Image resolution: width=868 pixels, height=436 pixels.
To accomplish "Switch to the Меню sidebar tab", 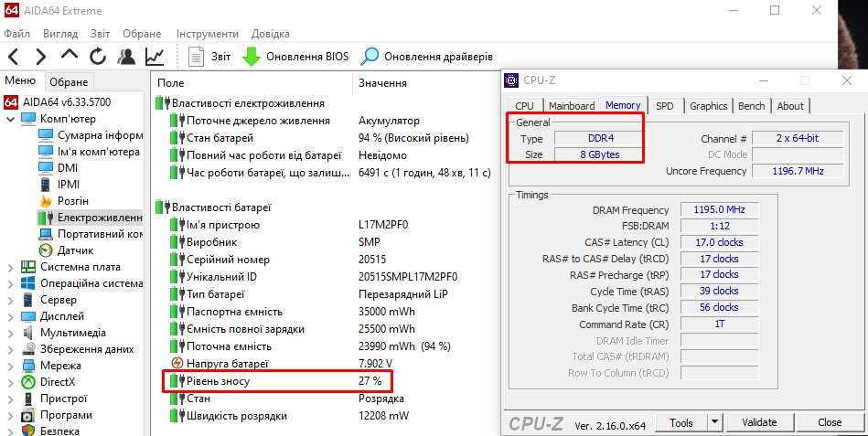I will [20, 80].
